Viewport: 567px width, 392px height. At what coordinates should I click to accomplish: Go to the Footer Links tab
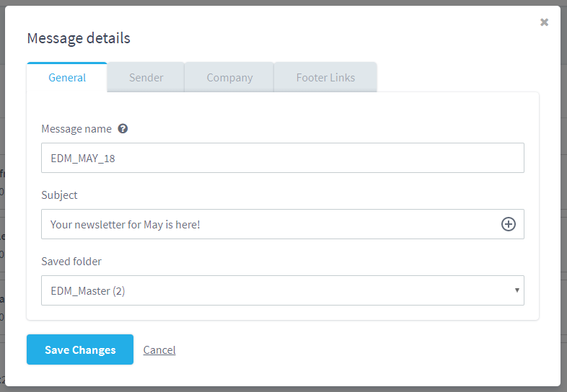[325, 77]
